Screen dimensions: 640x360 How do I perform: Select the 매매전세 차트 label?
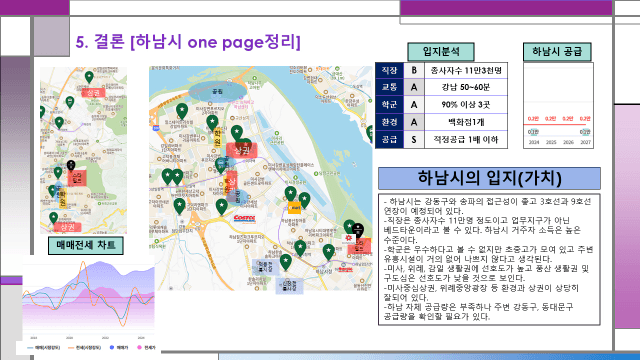(86, 245)
